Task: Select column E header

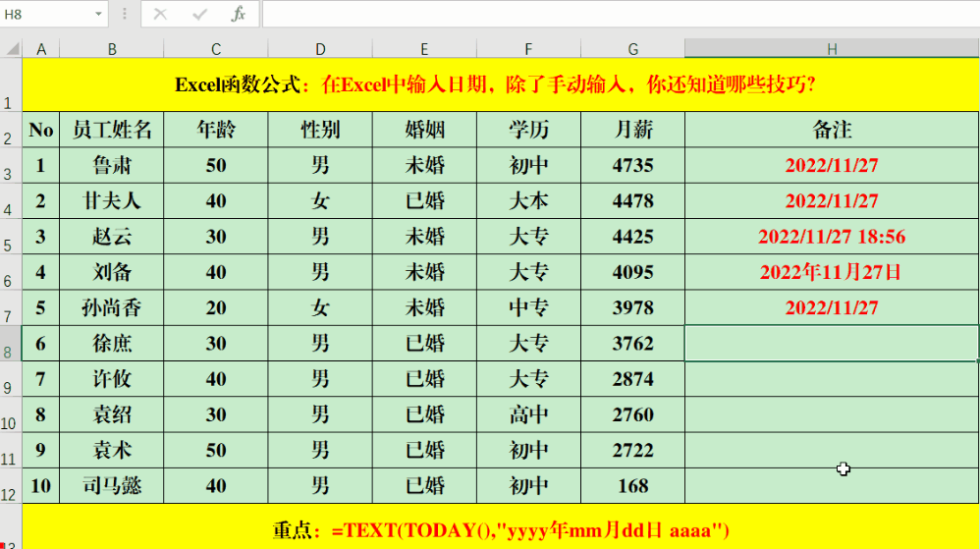Action: (x=424, y=49)
